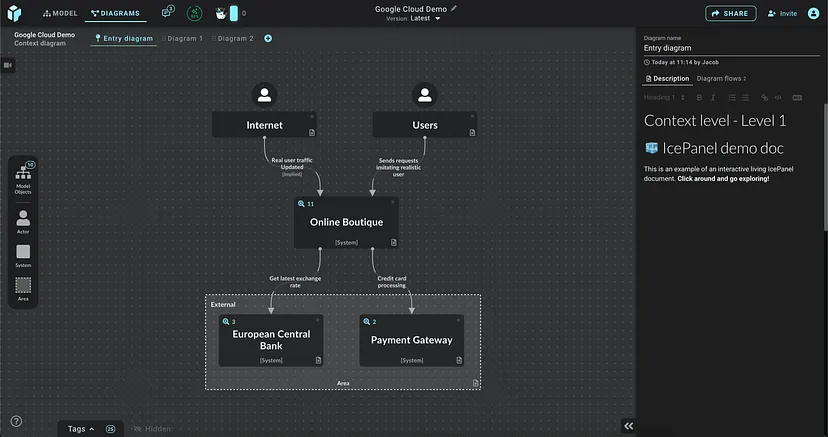The height and width of the screenshot is (437, 828).
Task: Edit the Diagram name input field
Action: point(731,48)
